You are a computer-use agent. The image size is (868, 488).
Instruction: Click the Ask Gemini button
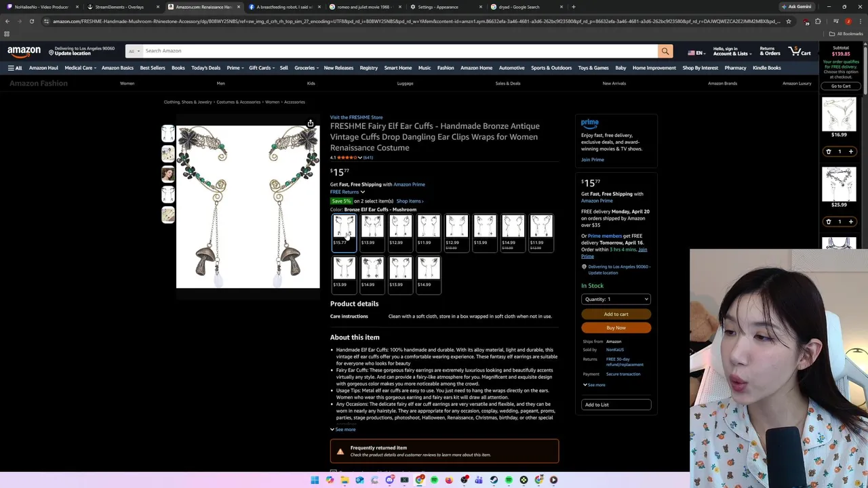coord(796,7)
